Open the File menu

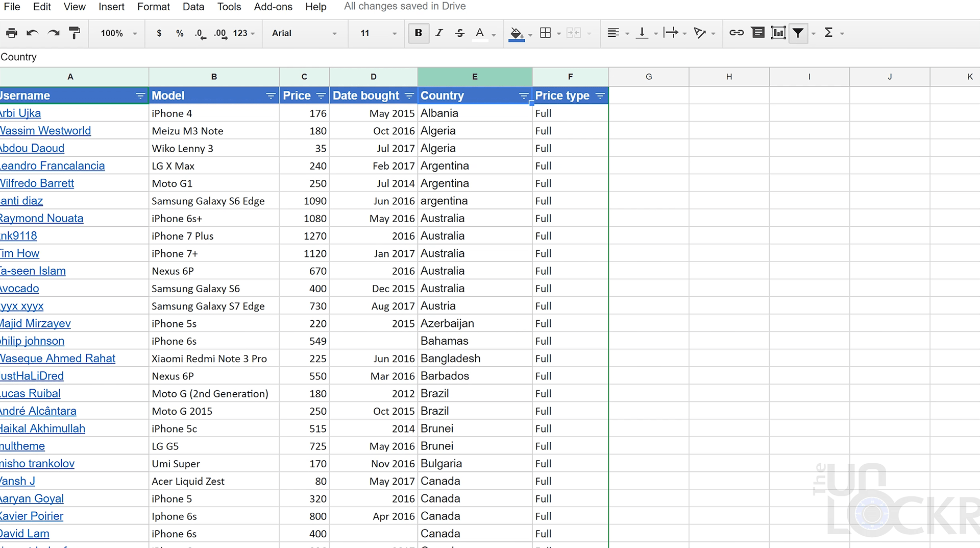[12, 7]
